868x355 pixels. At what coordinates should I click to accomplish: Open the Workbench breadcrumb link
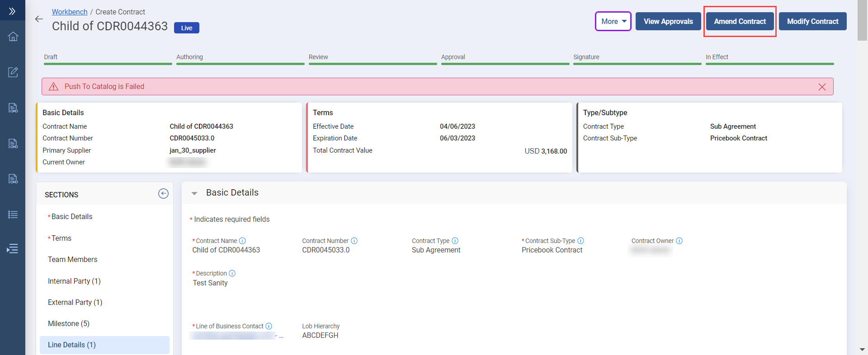tap(70, 12)
